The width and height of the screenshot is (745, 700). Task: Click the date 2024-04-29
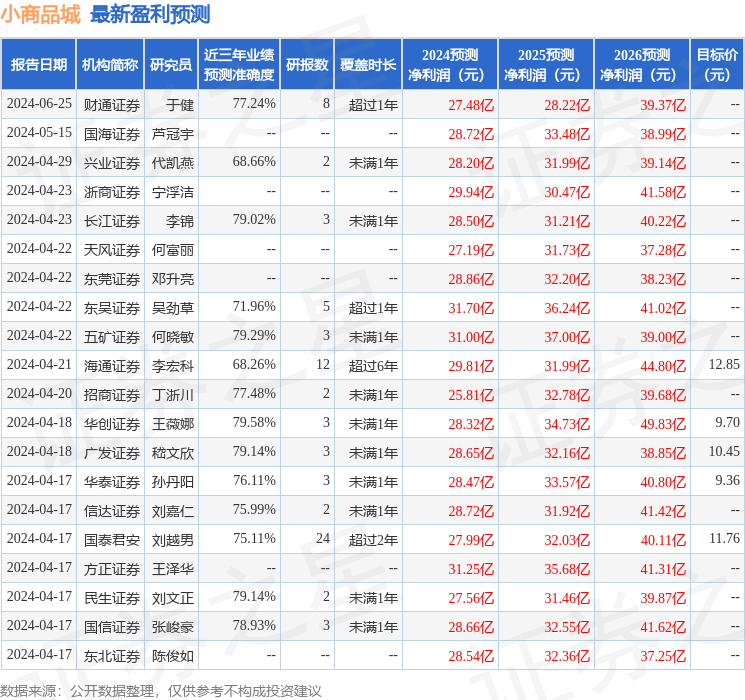(x=39, y=161)
